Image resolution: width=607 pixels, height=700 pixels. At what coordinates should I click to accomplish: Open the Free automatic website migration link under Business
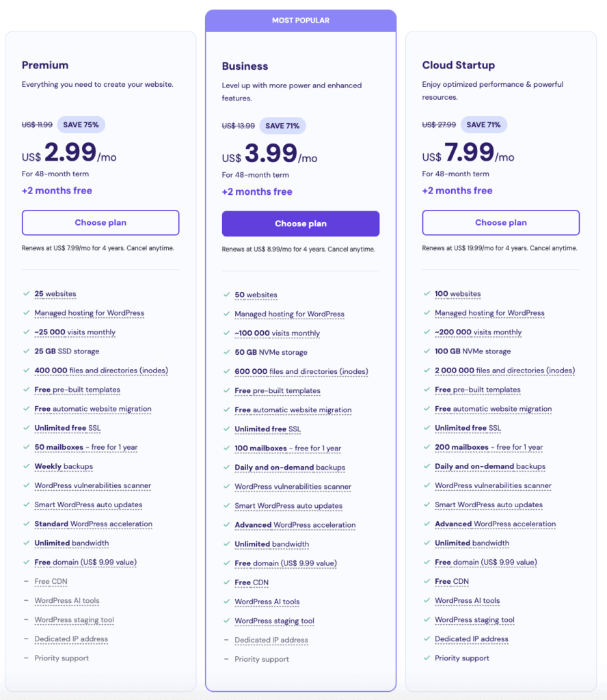coord(293,410)
